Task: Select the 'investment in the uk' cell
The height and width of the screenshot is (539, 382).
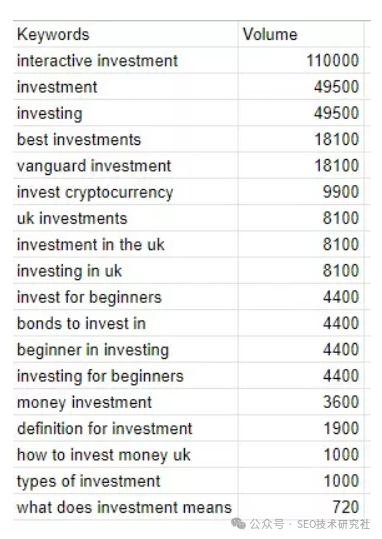Action: click(x=125, y=244)
